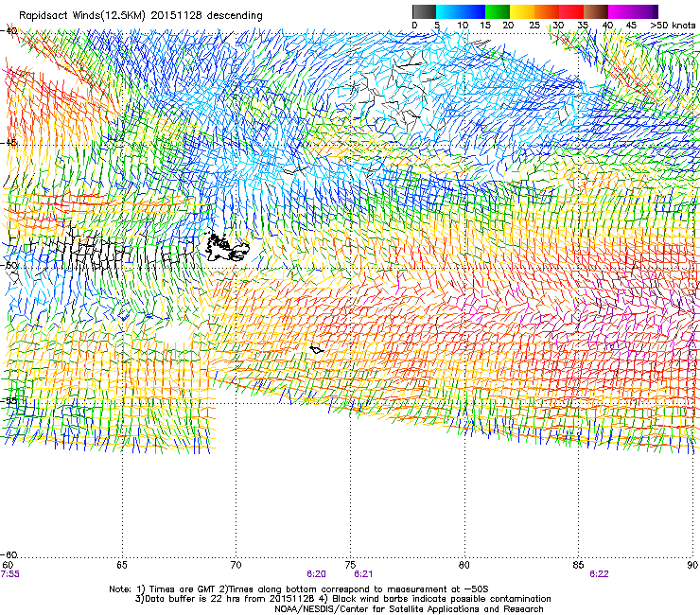Click the magenta-purple 40-50 knots legend swatch
The width and height of the screenshot is (700, 615).
[x=633, y=11]
